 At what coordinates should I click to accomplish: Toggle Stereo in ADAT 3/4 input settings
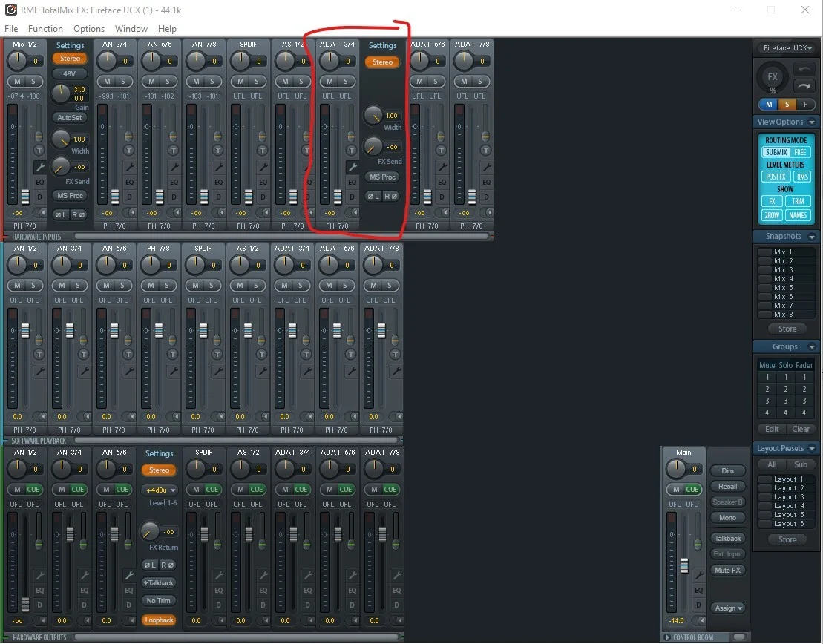point(382,62)
